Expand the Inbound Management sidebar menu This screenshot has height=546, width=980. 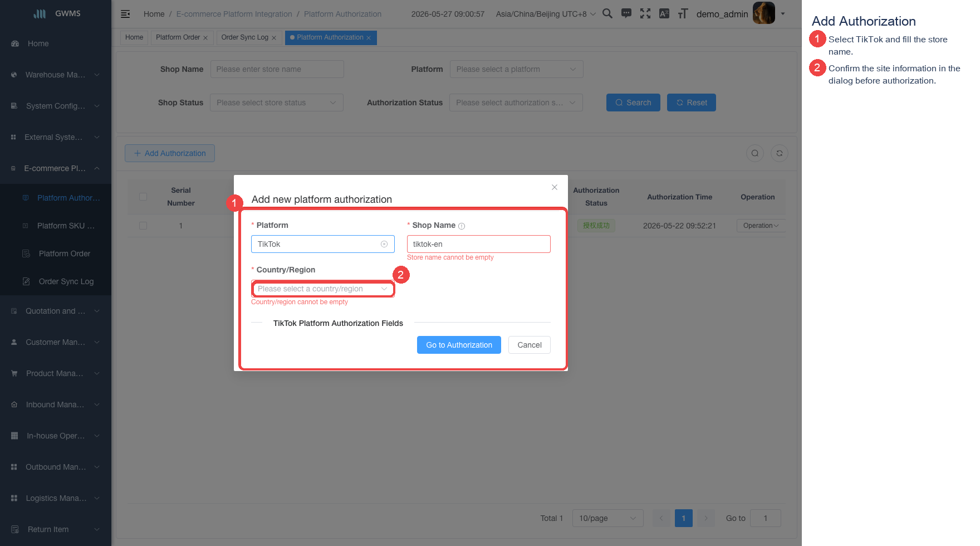coord(56,404)
